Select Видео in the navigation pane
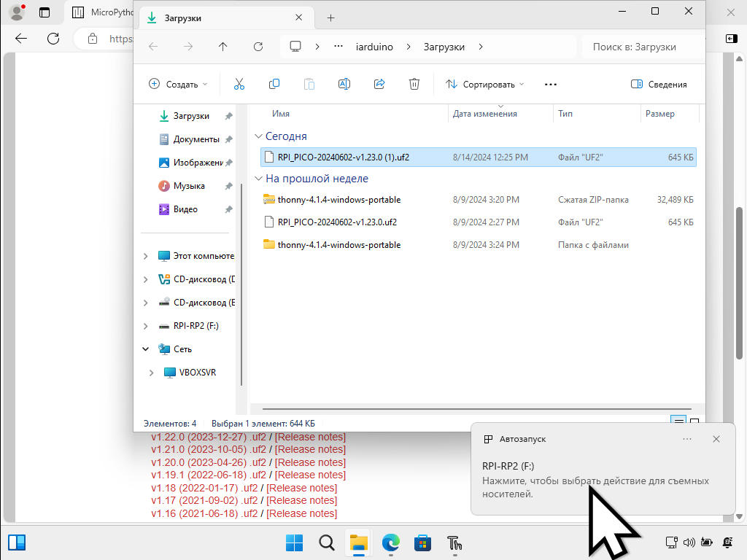The image size is (747, 560). [x=185, y=209]
